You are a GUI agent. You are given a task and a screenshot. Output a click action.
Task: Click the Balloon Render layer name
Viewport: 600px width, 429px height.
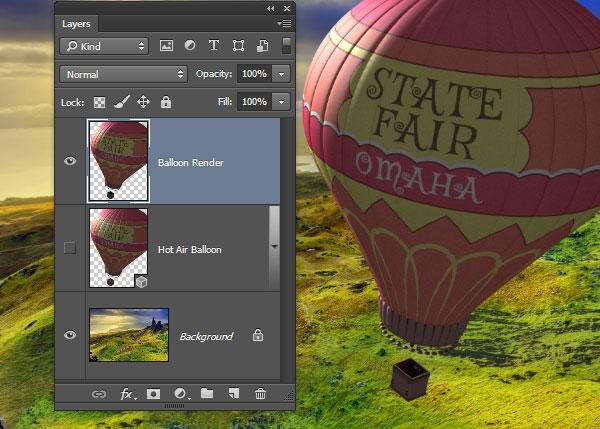(191, 163)
